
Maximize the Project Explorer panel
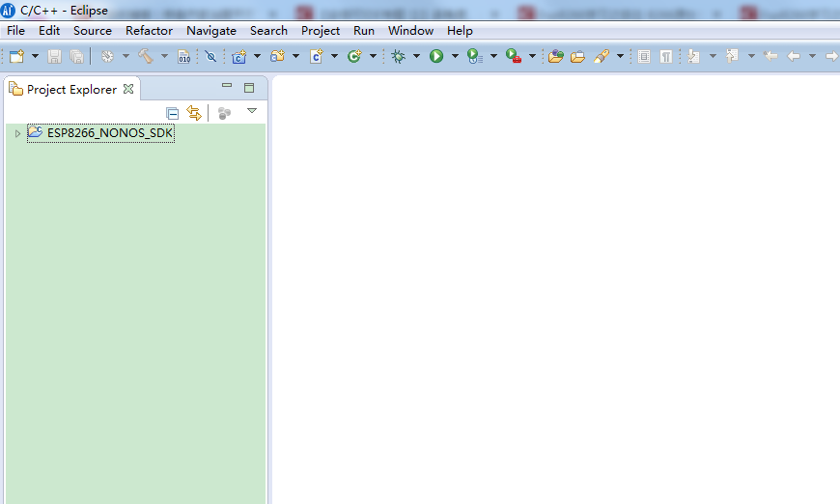pos(249,88)
